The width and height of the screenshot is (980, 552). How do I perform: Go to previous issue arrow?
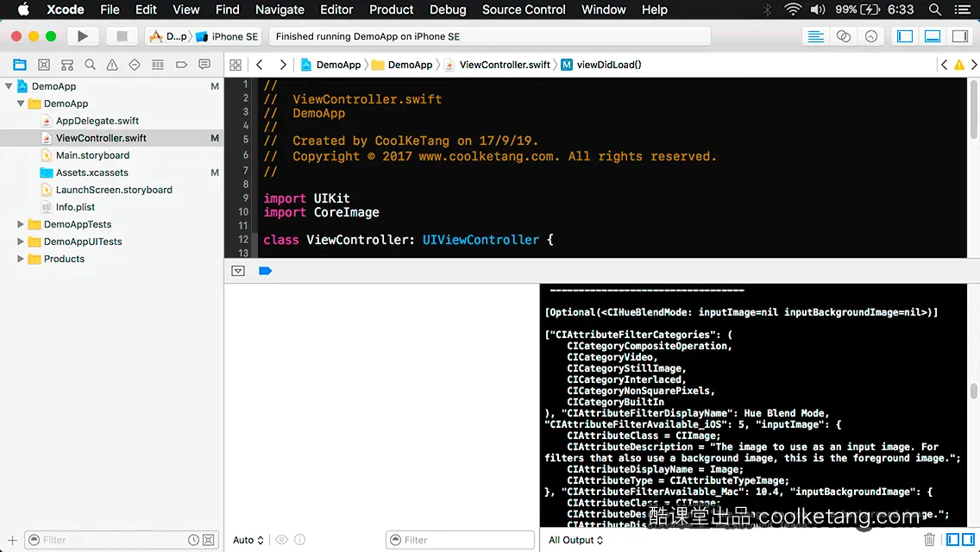(945, 65)
